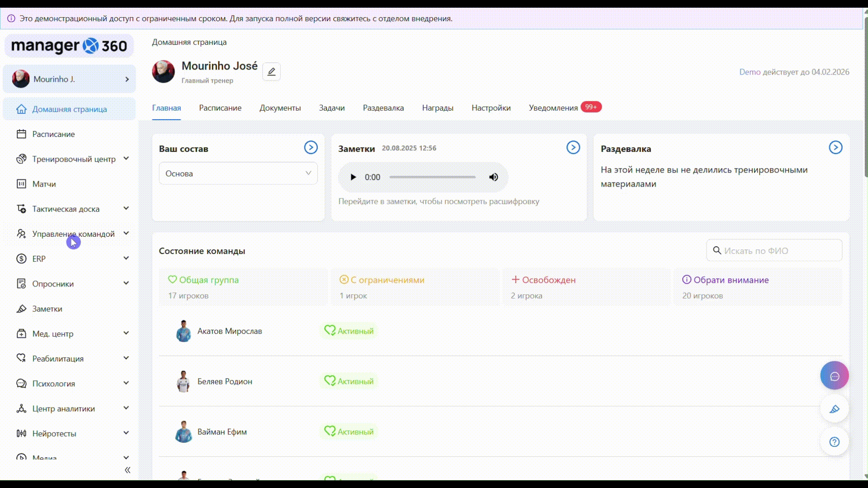
Task: Open the Основа squad dropdown
Action: coord(238,174)
